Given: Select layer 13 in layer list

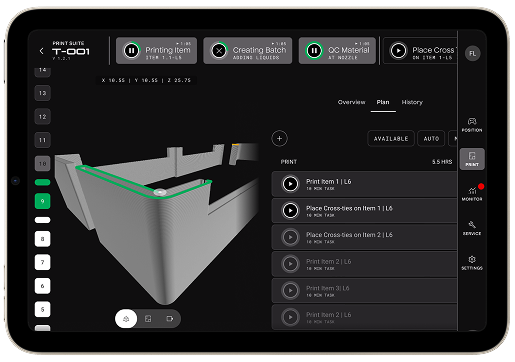Looking at the screenshot, I should (x=42, y=93).
